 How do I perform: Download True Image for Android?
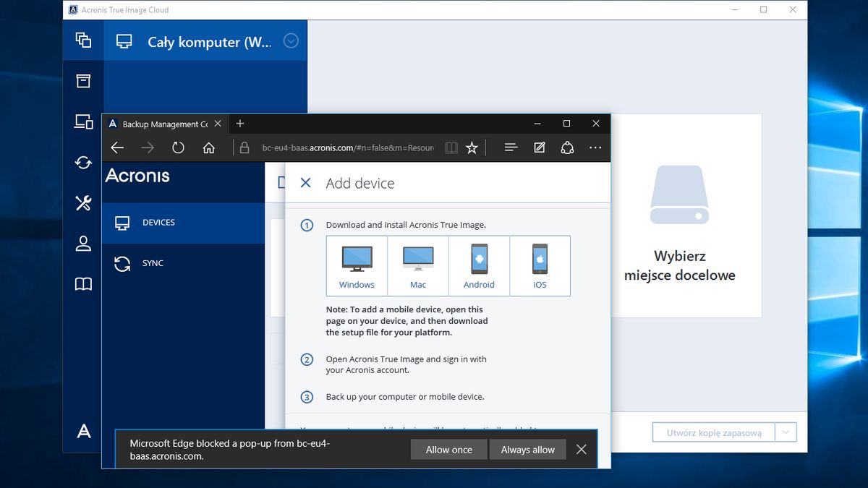click(x=479, y=266)
